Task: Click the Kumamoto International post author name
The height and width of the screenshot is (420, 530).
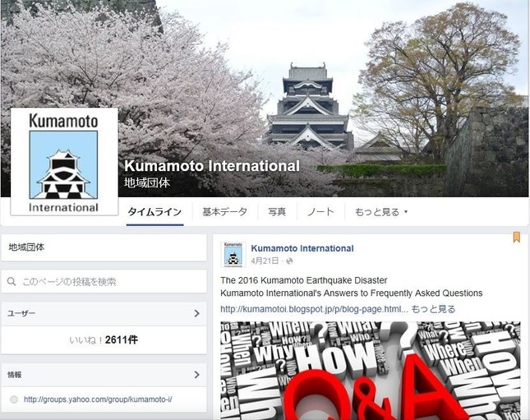Action: (302, 248)
